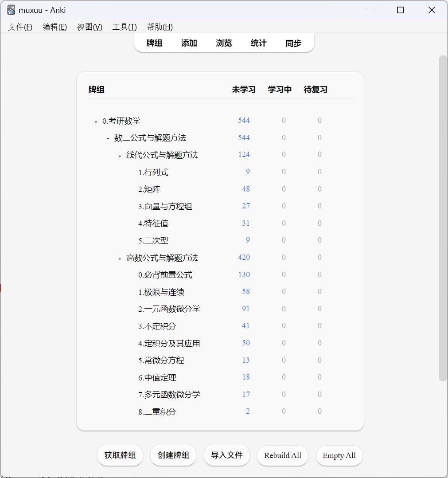
Task: Open the 文件(F) menu
Action: [20, 27]
